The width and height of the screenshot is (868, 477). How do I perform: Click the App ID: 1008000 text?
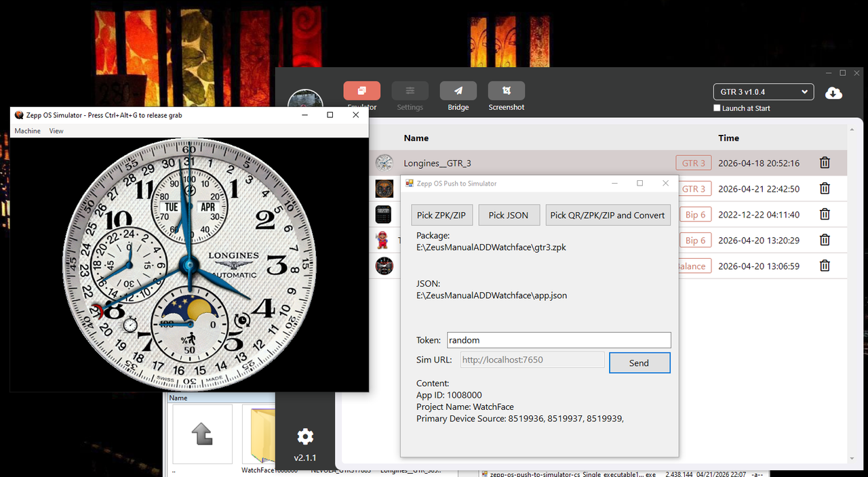click(x=449, y=395)
